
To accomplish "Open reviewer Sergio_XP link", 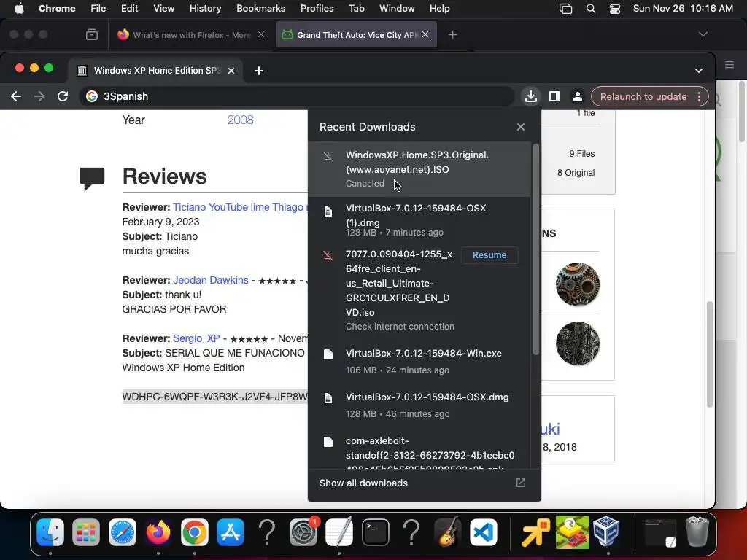I will [196, 338].
